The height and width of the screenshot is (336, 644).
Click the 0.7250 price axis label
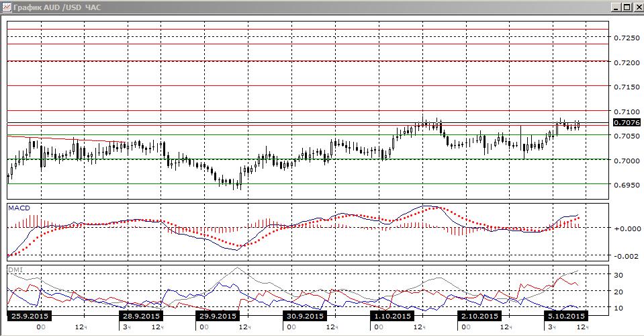click(x=627, y=38)
